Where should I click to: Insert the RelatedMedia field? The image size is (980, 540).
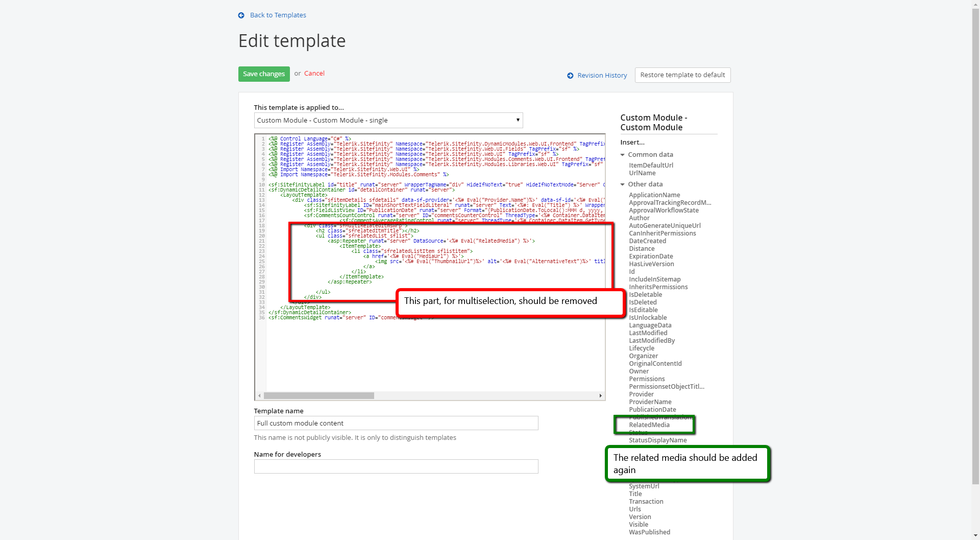[649, 425]
